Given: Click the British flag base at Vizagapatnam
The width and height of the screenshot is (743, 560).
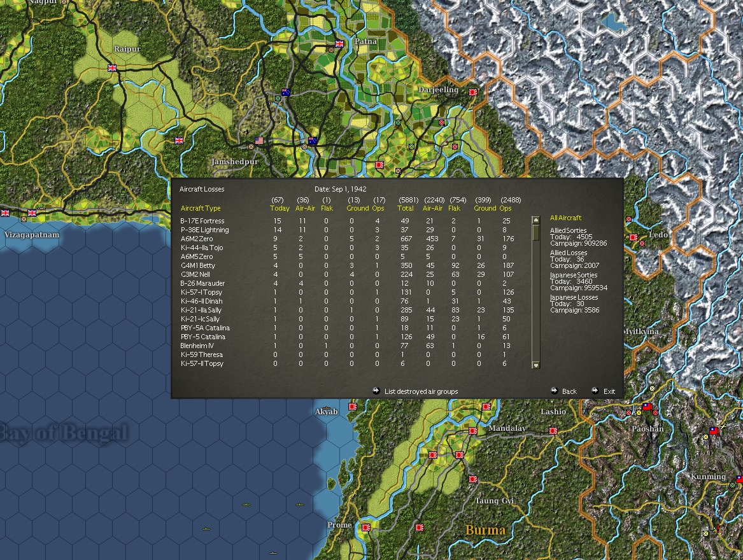Looking at the screenshot, I should click(x=32, y=213).
